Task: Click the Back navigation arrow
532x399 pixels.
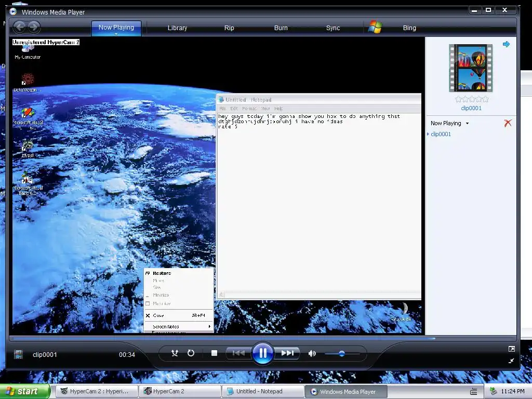Action: (19, 27)
